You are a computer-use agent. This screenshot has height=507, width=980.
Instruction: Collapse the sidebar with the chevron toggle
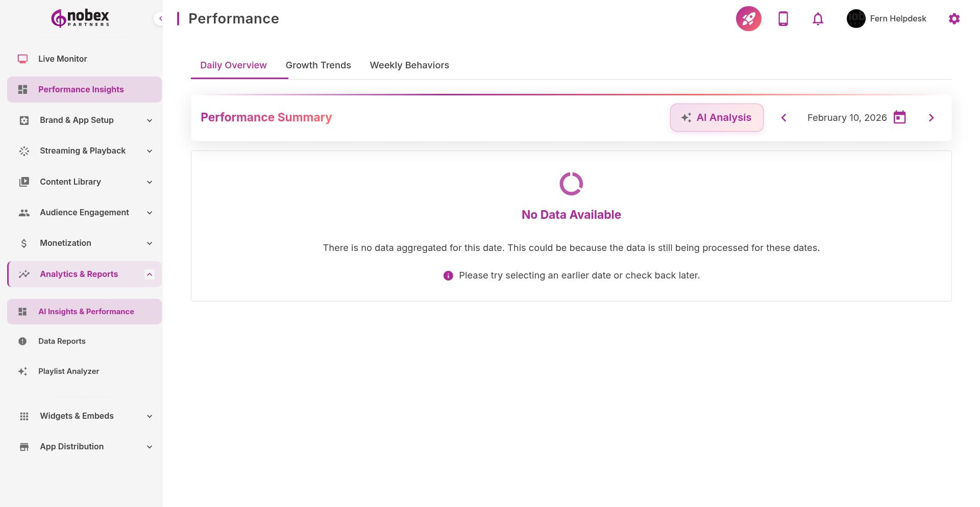[x=160, y=19]
